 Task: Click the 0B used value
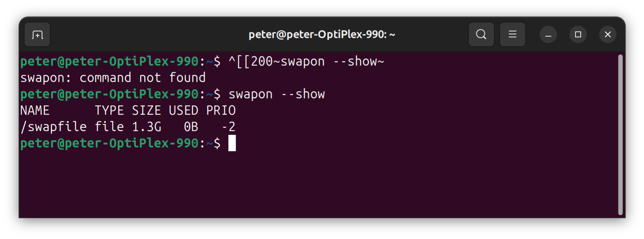(x=191, y=127)
